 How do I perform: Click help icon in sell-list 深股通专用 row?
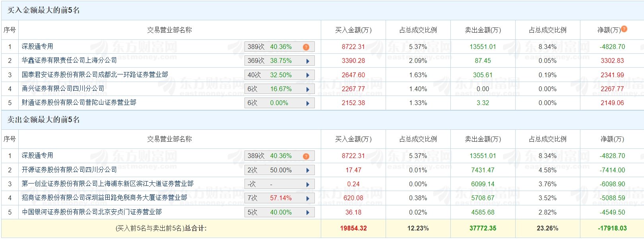pos(306,156)
